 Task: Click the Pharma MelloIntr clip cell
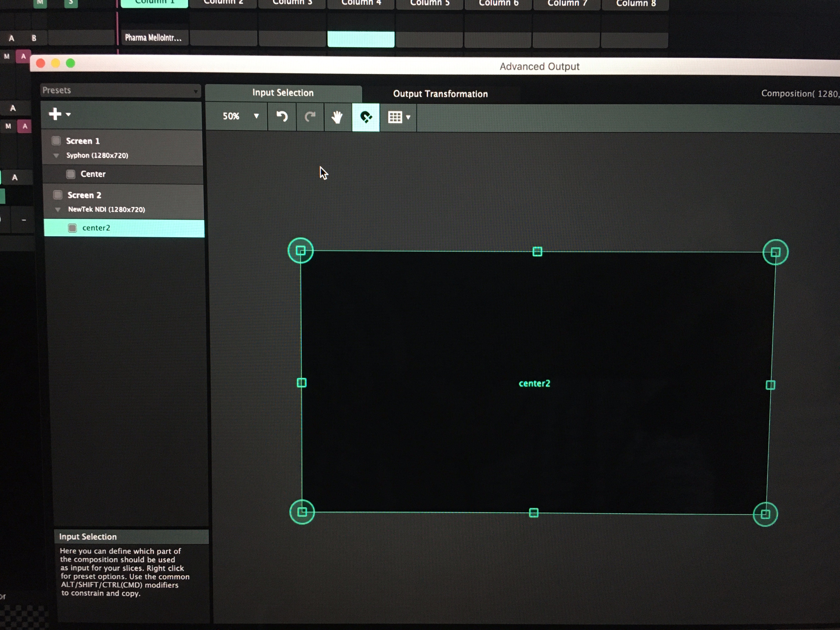pyautogui.click(x=154, y=38)
